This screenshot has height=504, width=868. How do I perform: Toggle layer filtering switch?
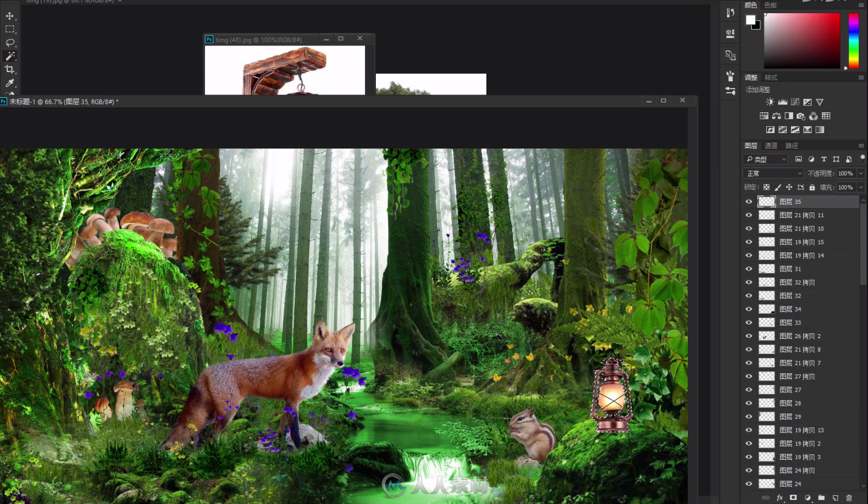862,158
